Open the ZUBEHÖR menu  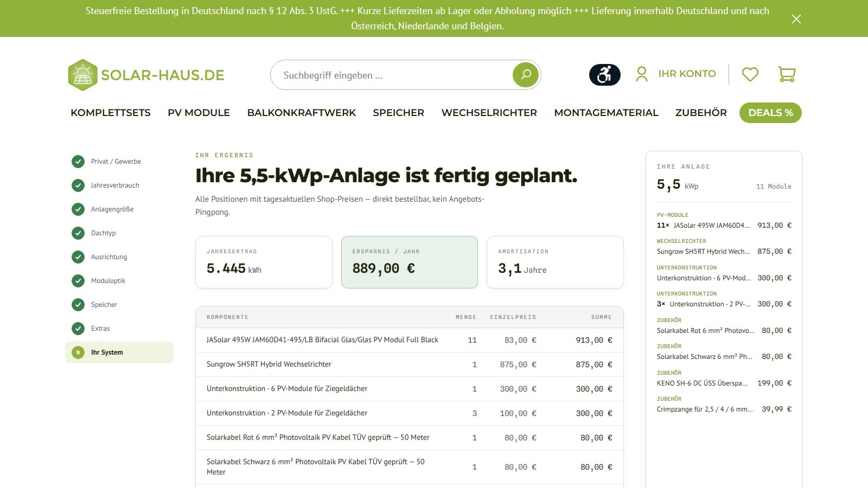click(x=701, y=113)
